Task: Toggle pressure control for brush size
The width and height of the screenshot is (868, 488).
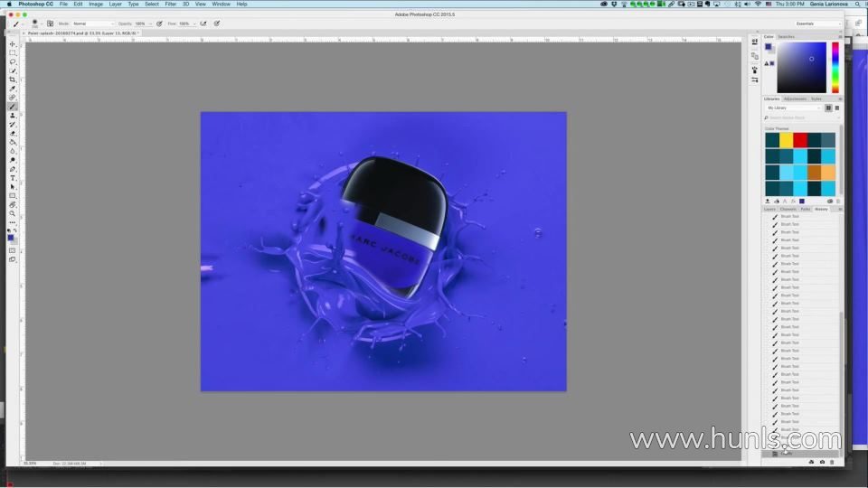Action: click(x=217, y=23)
